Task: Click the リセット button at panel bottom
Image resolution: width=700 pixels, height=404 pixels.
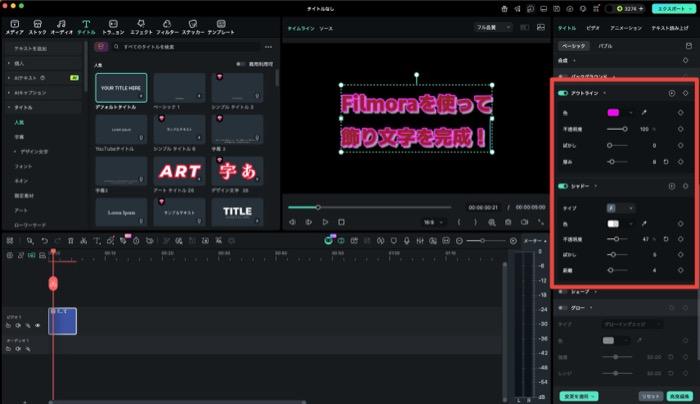Action: pyautogui.click(x=650, y=396)
